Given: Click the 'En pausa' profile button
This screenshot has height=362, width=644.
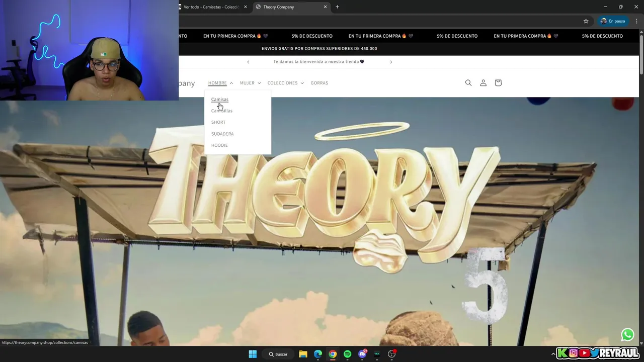Looking at the screenshot, I should pos(612,21).
